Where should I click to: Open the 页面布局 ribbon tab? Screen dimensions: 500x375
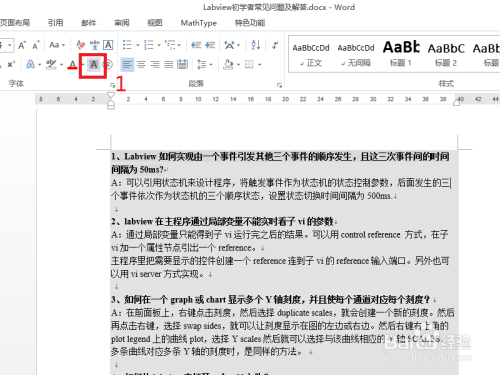point(15,23)
